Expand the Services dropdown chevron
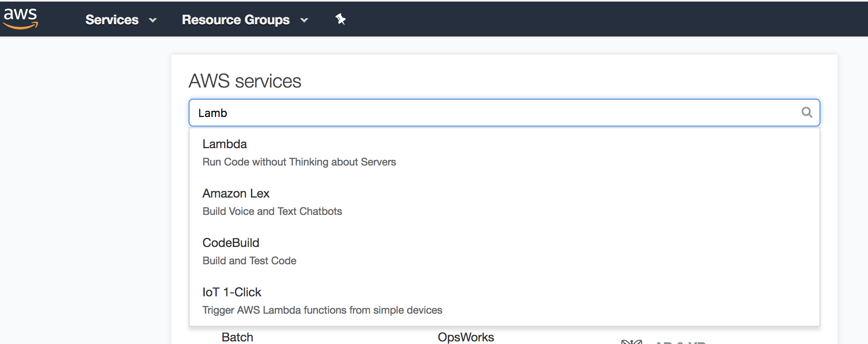868x344 pixels. pyautogui.click(x=153, y=20)
